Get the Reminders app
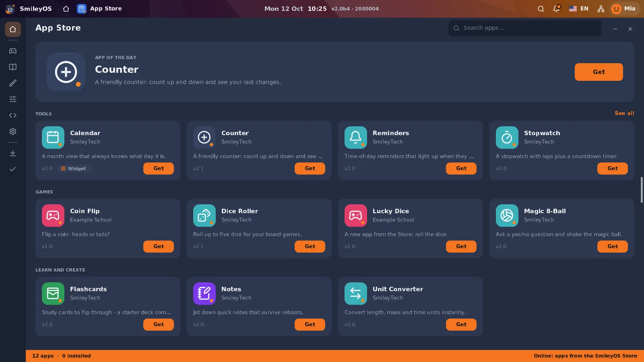 (x=461, y=169)
